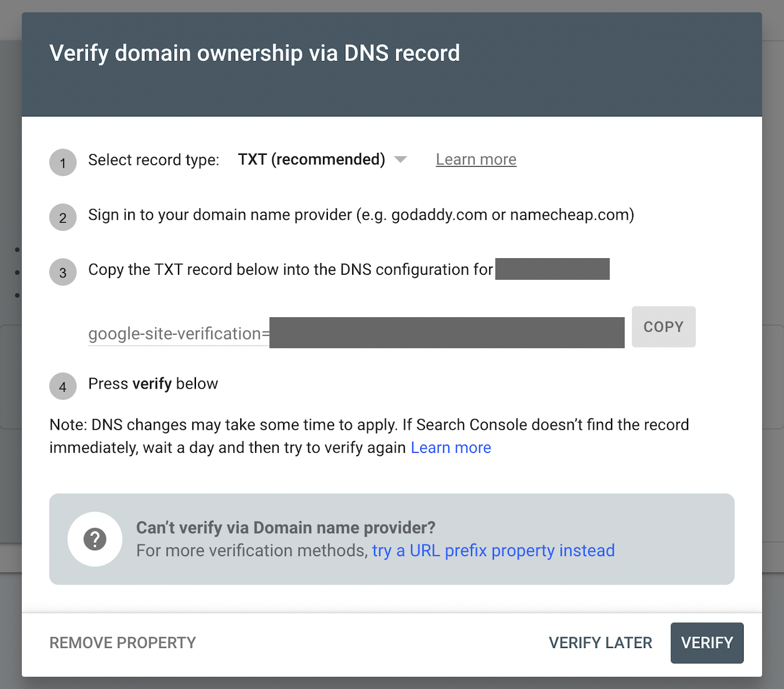Copy the TXT verification record

pyautogui.click(x=663, y=326)
